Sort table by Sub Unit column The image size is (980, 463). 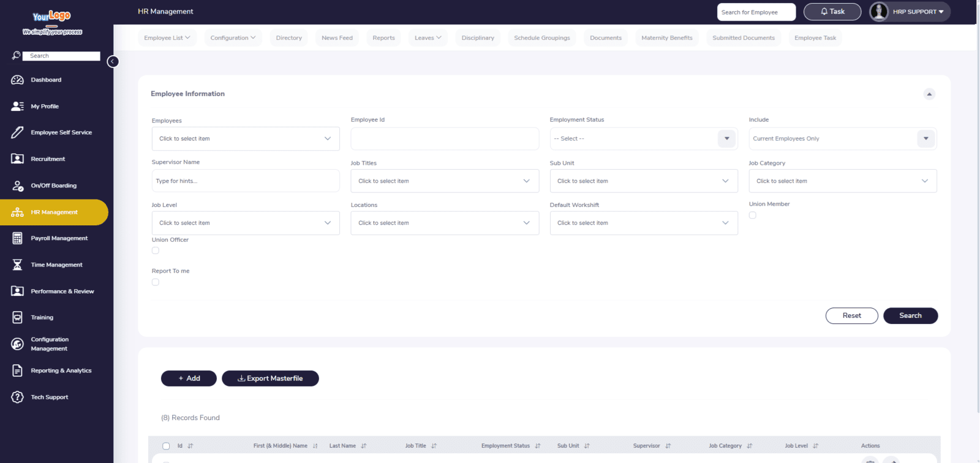coord(587,446)
